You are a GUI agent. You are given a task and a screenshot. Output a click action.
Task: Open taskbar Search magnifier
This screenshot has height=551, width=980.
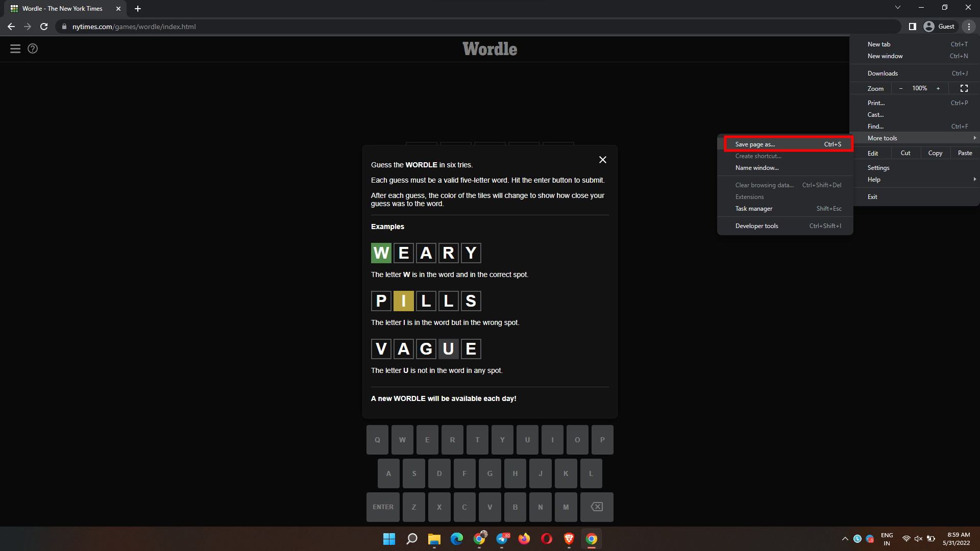[411, 539]
